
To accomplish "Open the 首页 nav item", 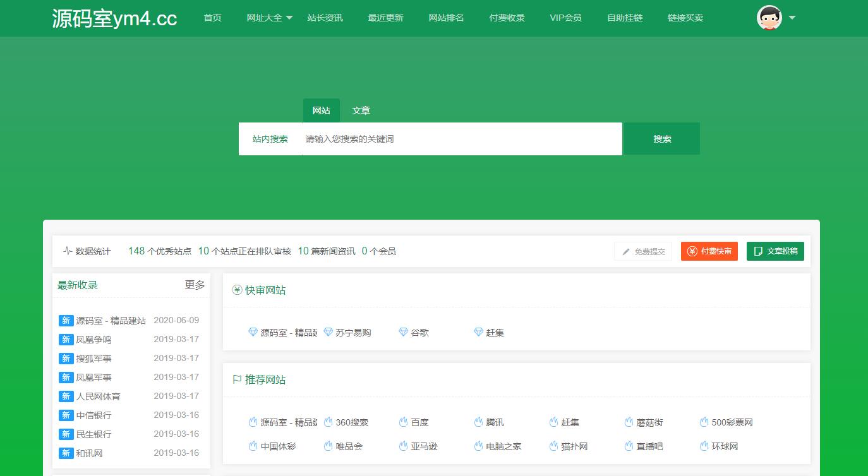I will pyautogui.click(x=213, y=18).
